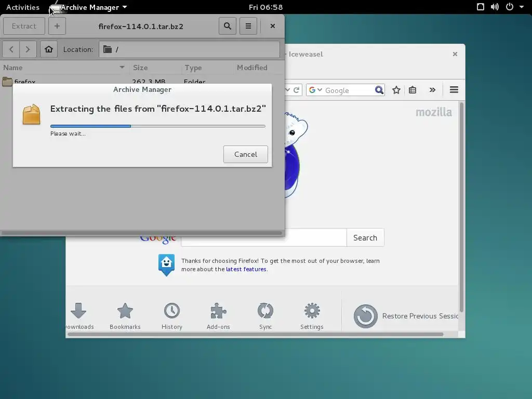Click the Firefox tips mascot icon

click(166, 265)
